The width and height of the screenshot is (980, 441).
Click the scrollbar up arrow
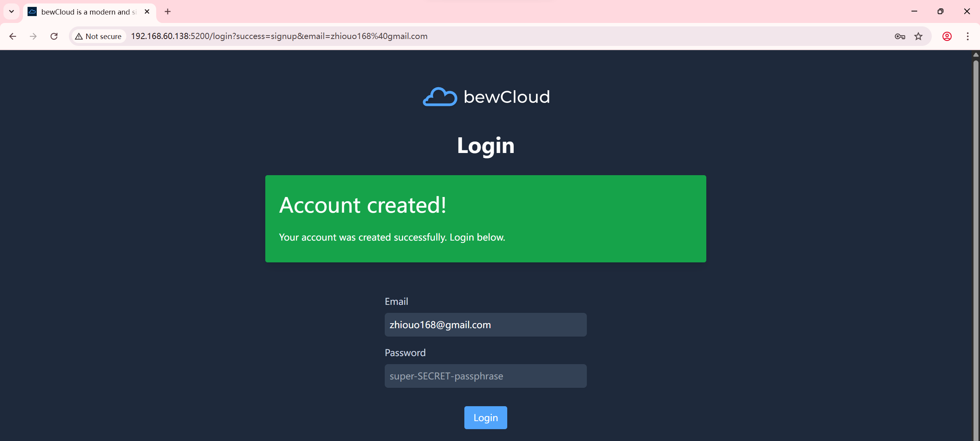tap(976, 55)
